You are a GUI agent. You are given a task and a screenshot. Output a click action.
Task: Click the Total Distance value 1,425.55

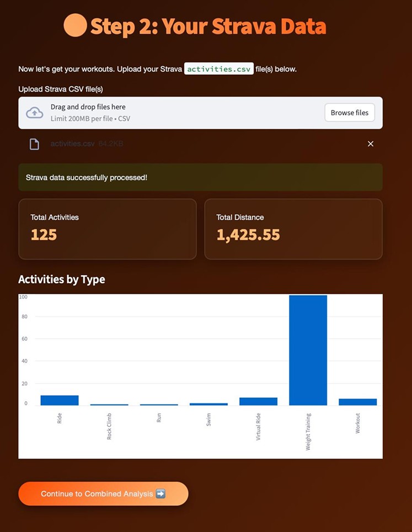pyautogui.click(x=248, y=235)
